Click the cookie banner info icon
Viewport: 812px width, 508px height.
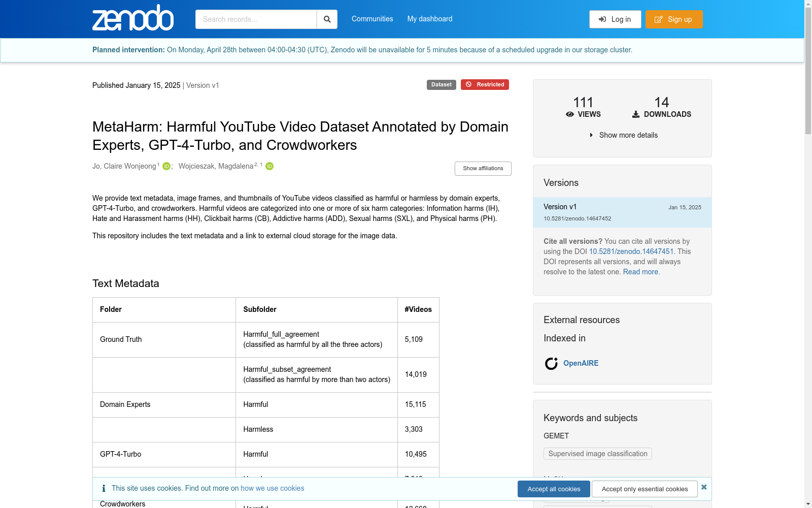(104, 488)
